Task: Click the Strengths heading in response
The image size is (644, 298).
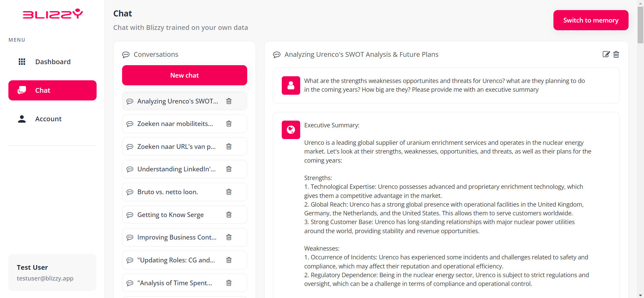Action: (x=318, y=178)
